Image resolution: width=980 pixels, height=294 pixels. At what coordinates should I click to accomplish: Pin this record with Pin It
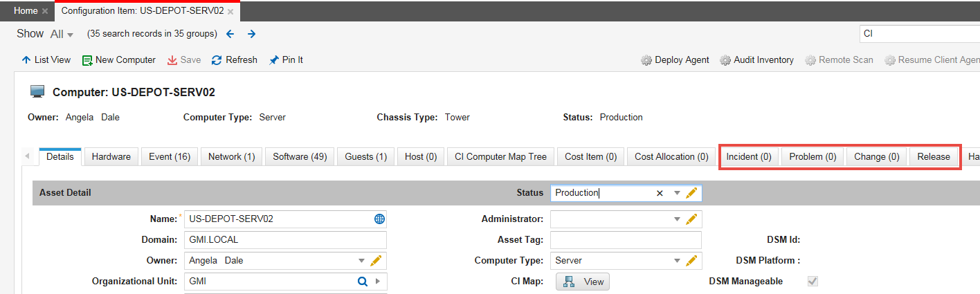(x=286, y=60)
